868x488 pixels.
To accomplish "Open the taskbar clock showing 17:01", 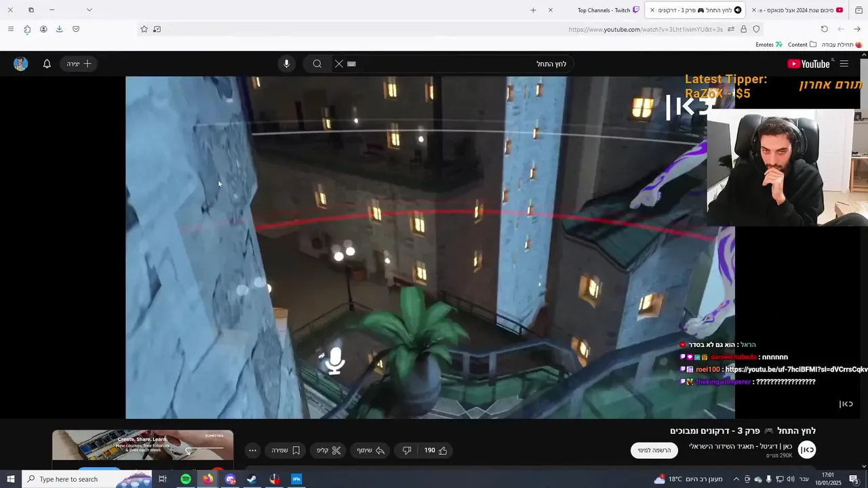I will [827, 479].
